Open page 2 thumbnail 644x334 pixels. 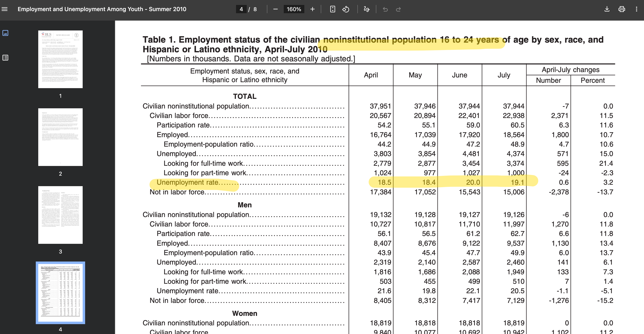point(60,137)
